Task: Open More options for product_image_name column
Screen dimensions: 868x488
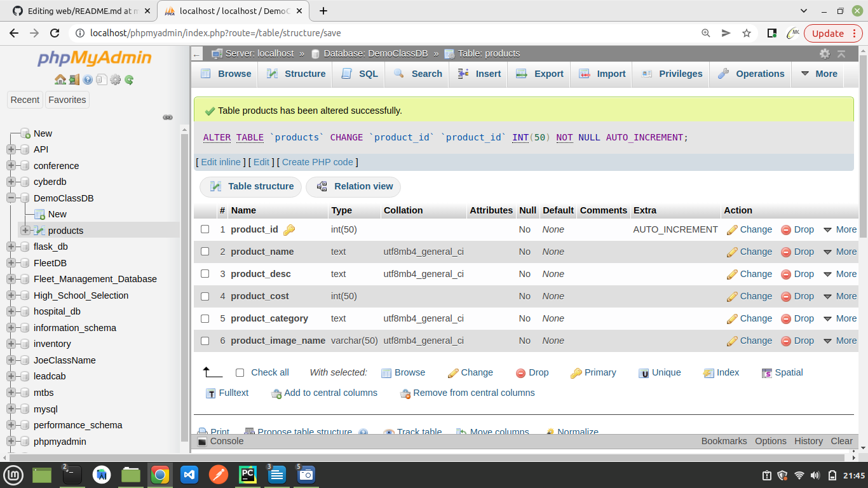Action: tap(839, 341)
